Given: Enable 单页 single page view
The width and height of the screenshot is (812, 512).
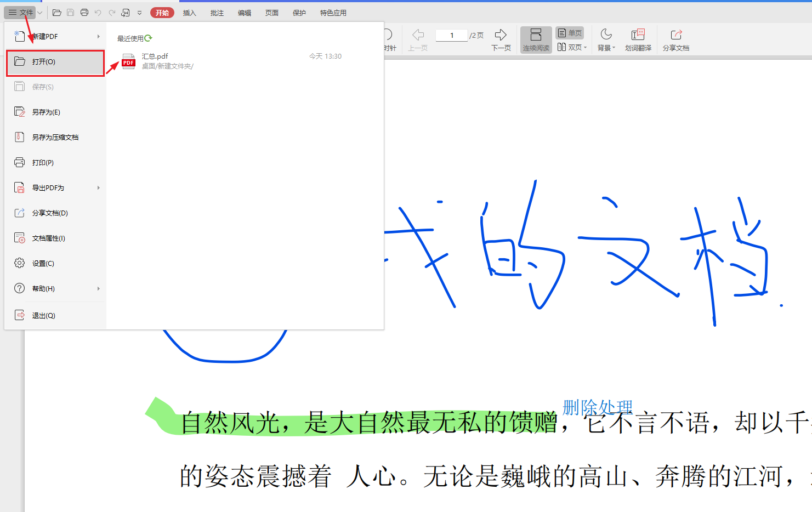Looking at the screenshot, I should pyautogui.click(x=570, y=32).
